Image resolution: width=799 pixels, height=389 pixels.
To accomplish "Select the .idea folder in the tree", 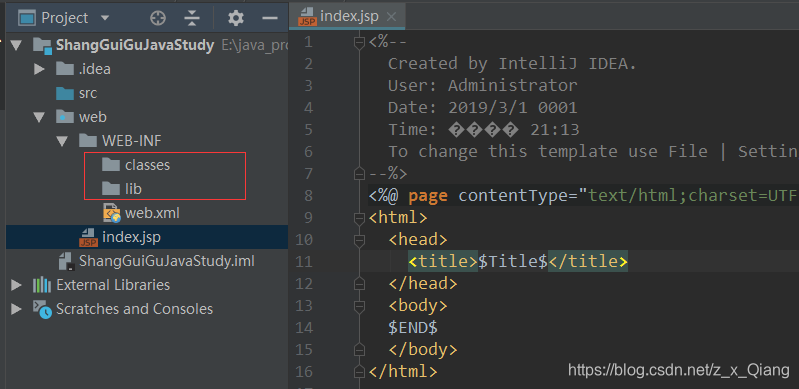I will point(95,69).
